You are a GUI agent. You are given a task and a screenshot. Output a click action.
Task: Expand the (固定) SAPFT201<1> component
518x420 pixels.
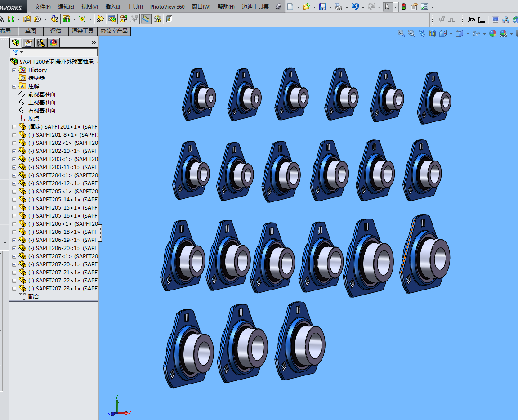pos(14,127)
